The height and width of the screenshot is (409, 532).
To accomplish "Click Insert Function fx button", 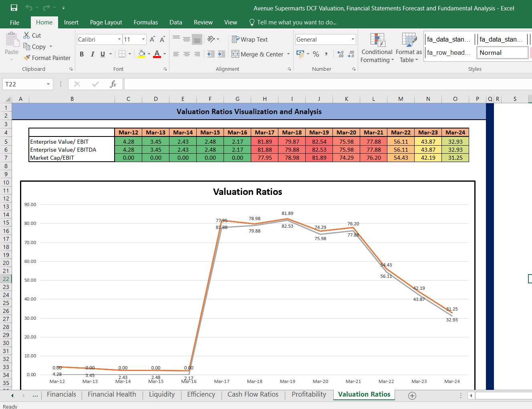I will [x=113, y=84].
